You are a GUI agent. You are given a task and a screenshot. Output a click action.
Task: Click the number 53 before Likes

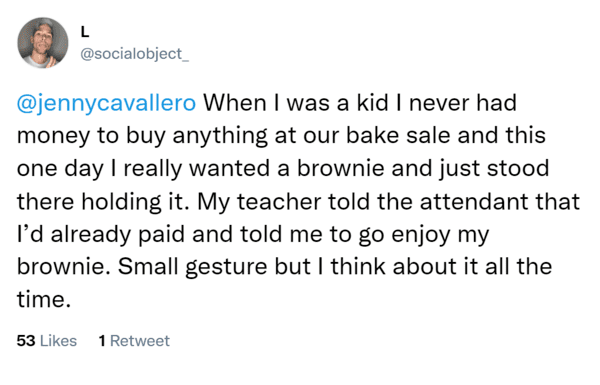[26, 341]
